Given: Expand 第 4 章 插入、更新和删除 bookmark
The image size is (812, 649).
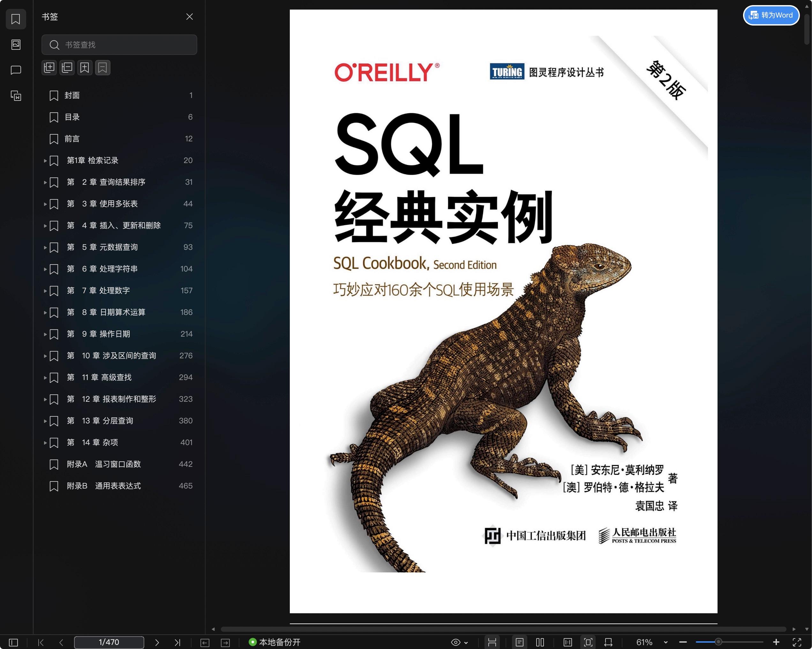Looking at the screenshot, I should [x=45, y=226].
